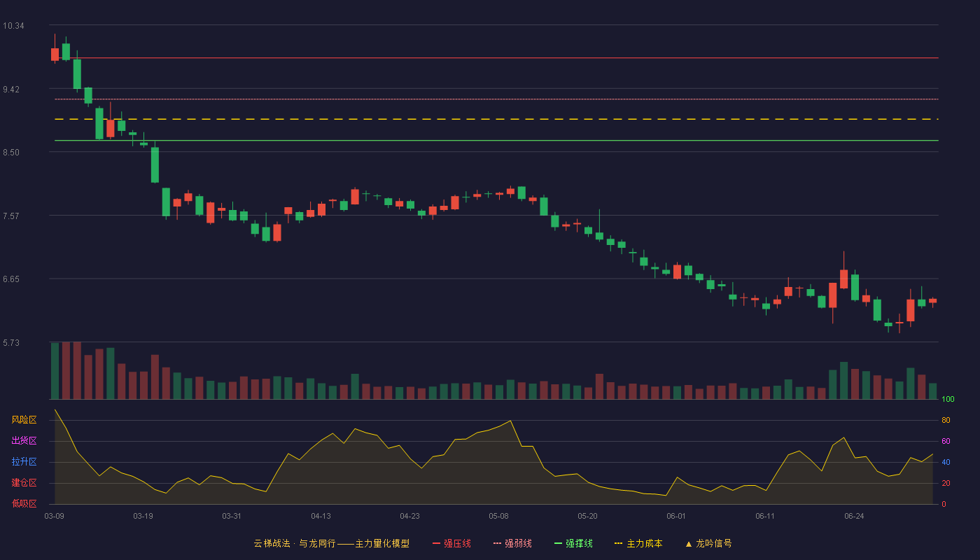Click the 05-20 date label
980x560 pixels.
tap(587, 516)
